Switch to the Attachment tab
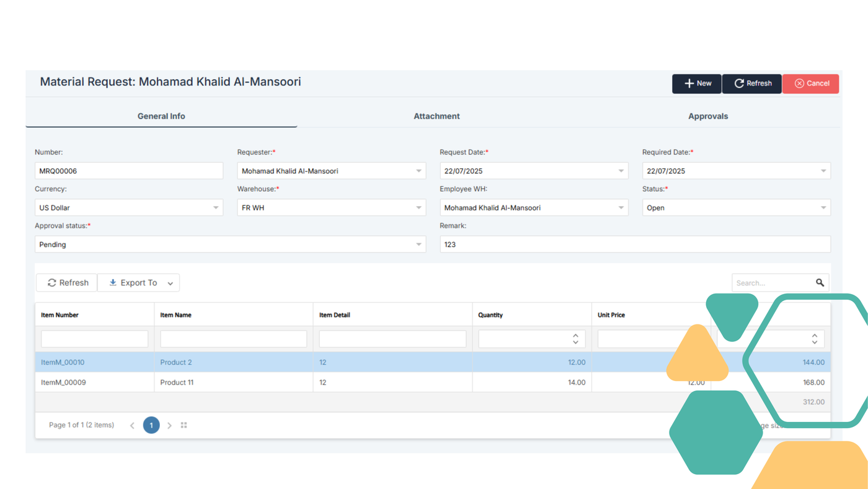This screenshot has width=868, height=489. coord(436,116)
